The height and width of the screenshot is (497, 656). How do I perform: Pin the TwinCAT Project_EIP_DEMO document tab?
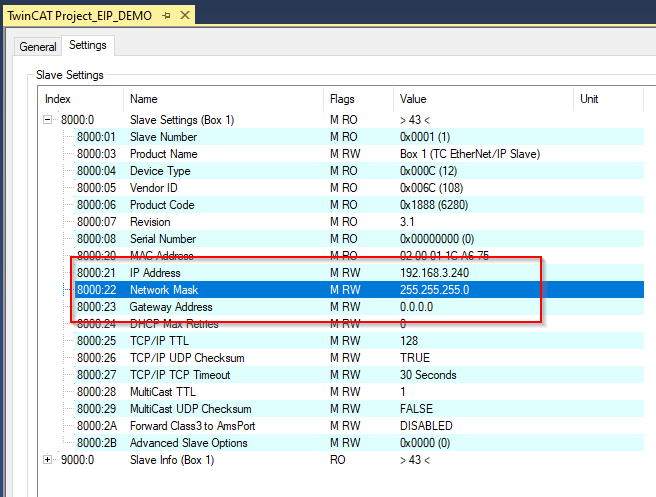[x=167, y=16]
